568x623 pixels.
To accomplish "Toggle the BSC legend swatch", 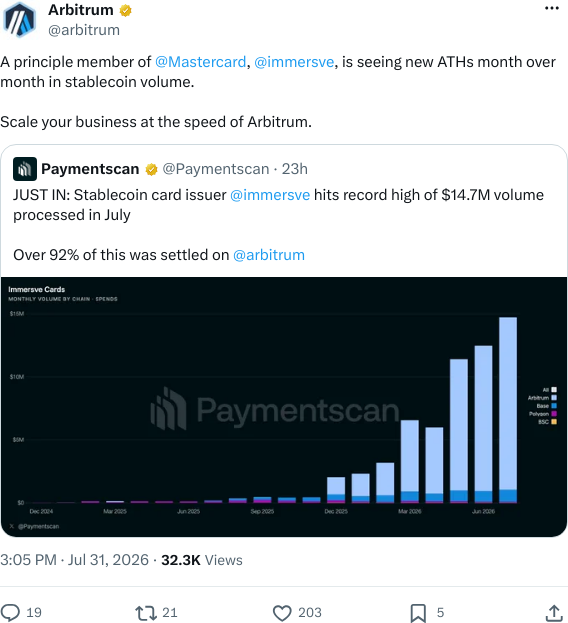I will pyautogui.click(x=554, y=422).
